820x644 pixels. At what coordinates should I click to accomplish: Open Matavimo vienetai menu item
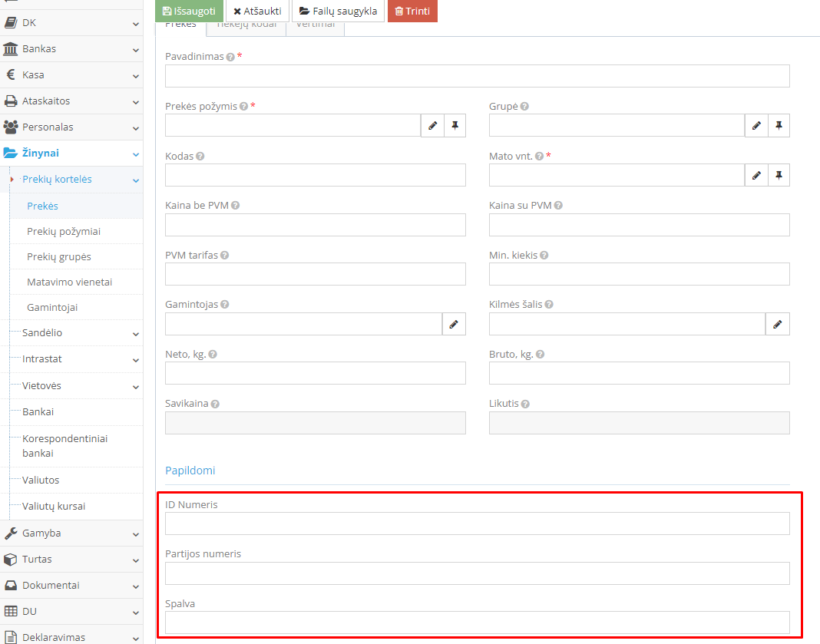click(69, 282)
